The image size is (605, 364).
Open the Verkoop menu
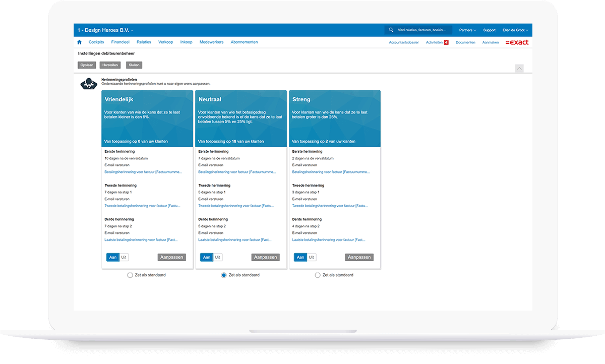coord(166,42)
